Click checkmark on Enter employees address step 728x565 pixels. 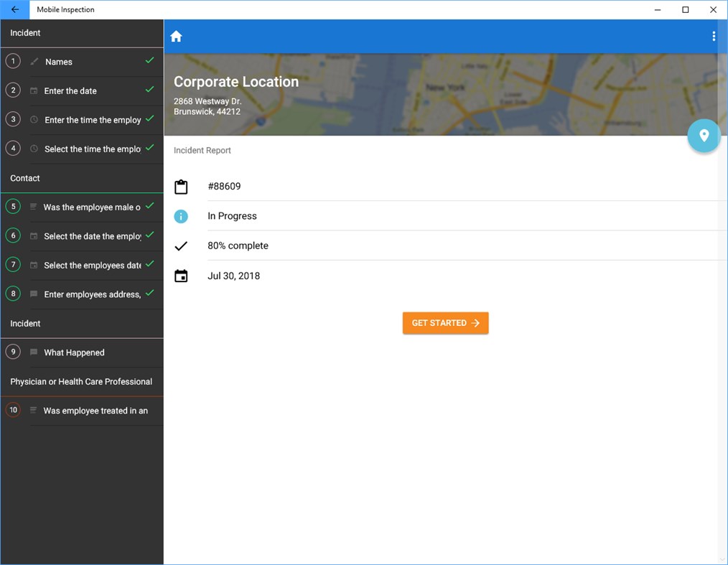click(x=150, y=293)
